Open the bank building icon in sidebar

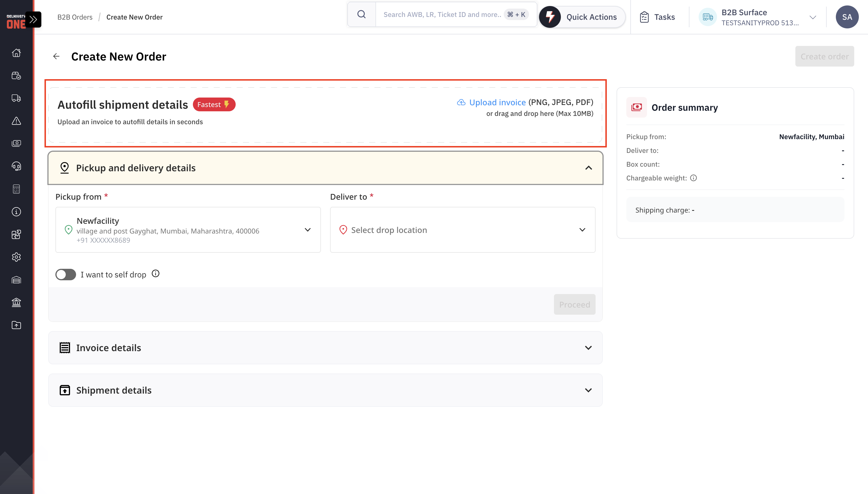coord(16,302)
